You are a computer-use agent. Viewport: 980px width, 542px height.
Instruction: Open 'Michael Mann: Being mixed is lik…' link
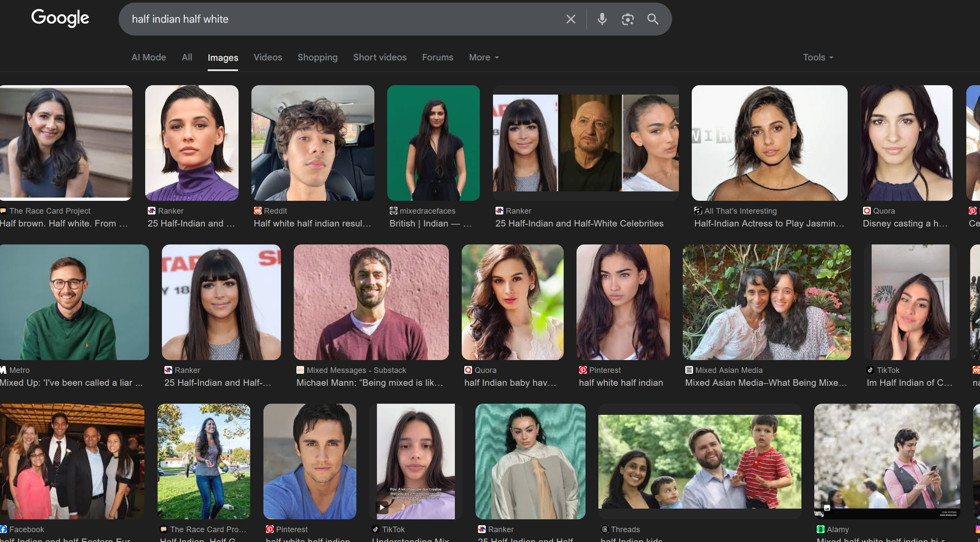(370, 383)
